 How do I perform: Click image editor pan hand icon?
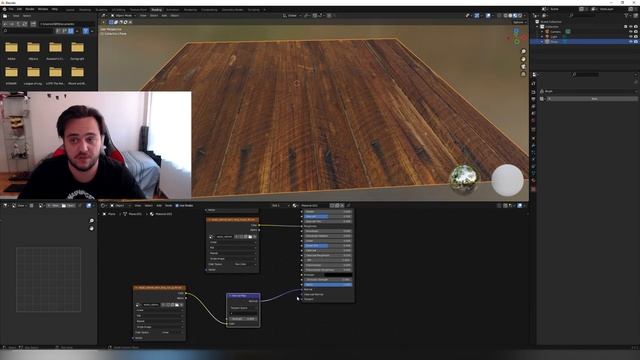pos(91,228)
